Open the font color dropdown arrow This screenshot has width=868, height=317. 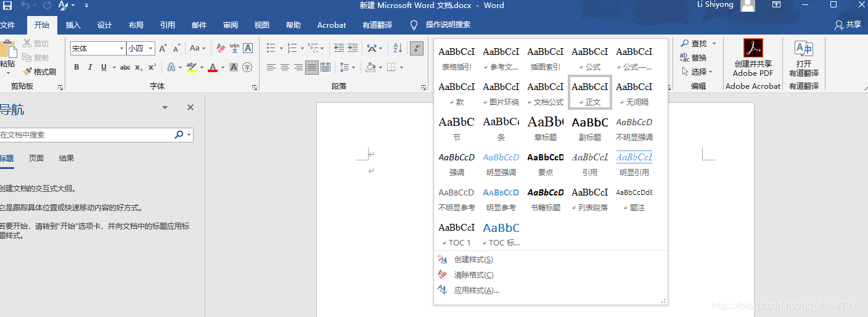223,67
